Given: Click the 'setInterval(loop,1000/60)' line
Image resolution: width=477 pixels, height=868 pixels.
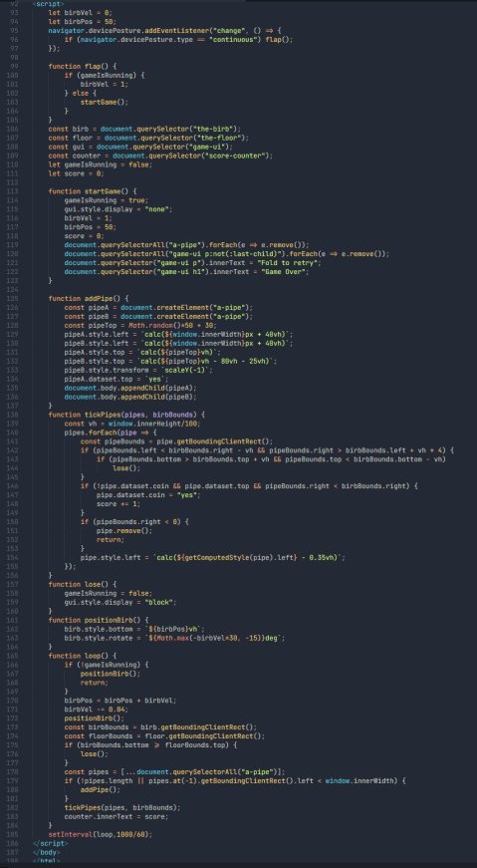Looking at the screenshot, I should (101, 834).
